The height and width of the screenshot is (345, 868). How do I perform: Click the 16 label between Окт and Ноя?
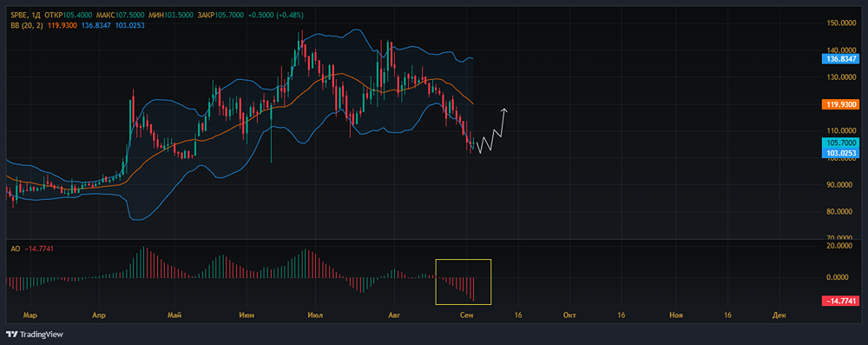pyautogui.click(x=621, y=315)
